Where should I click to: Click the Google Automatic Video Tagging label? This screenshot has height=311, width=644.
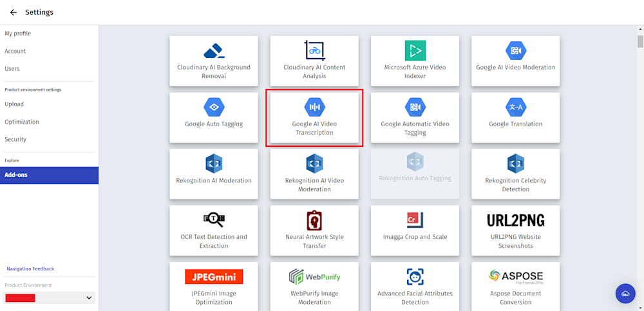tap(415, 128)
